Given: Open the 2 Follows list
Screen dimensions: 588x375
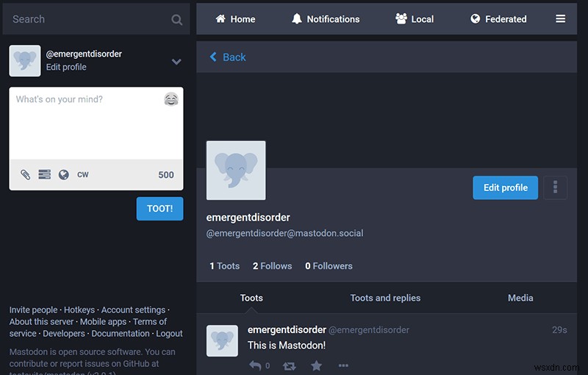Looking at the screenshot, I should (272, 266).
